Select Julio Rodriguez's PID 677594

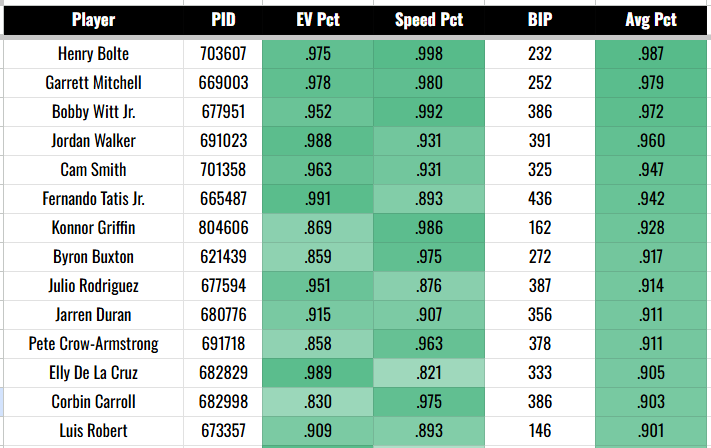[x=223, y=286]
